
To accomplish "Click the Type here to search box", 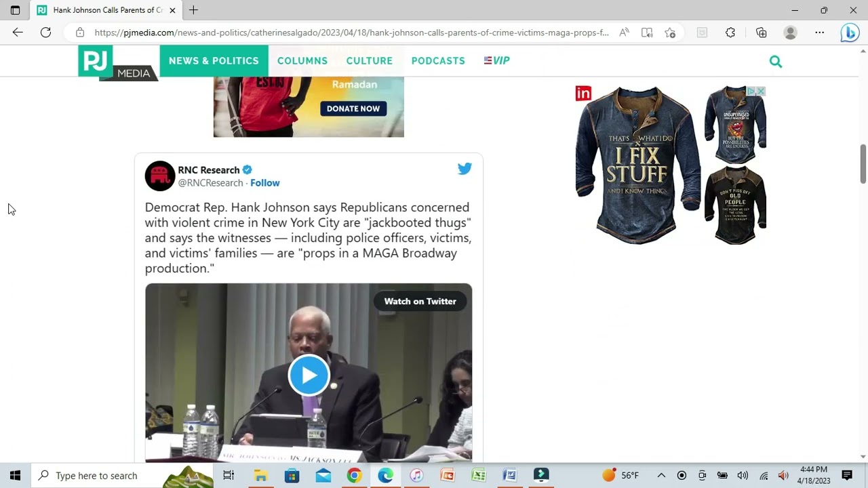I will [x=122, y=475].
